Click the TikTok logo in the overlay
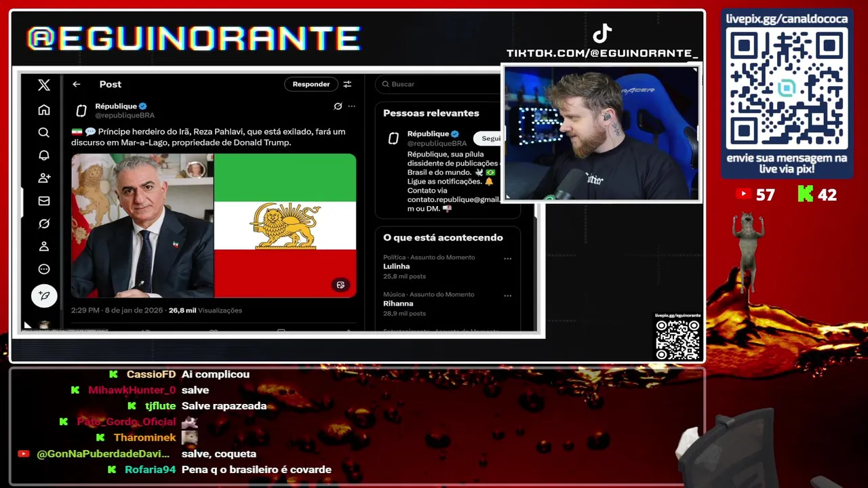868x488 pixels. point(602,33)
